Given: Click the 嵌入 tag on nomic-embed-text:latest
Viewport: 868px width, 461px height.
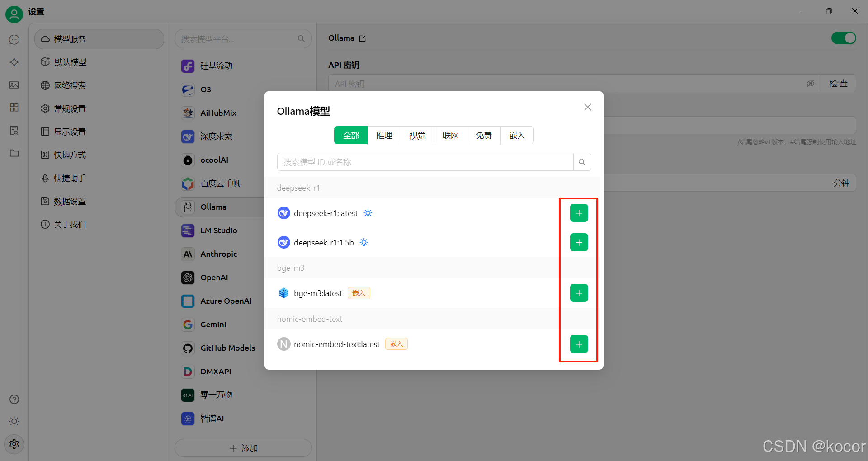Looking at the screenshot, I should [x=396, y=344].
